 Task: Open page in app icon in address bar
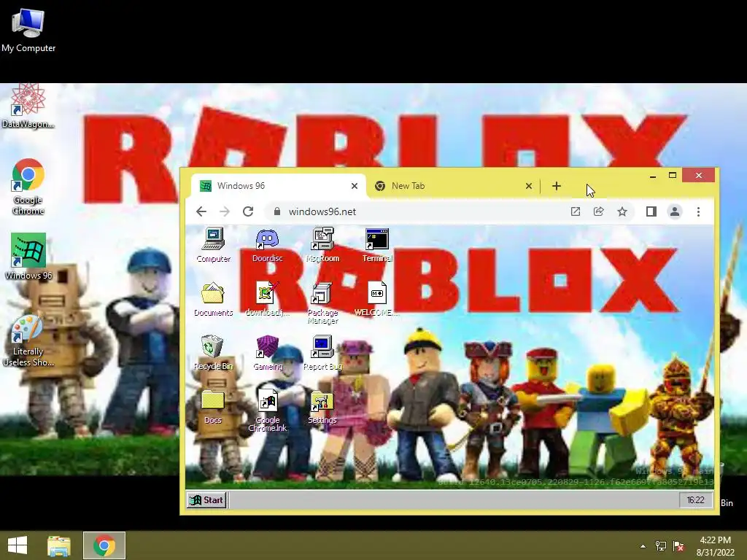[x=576, y=211]
